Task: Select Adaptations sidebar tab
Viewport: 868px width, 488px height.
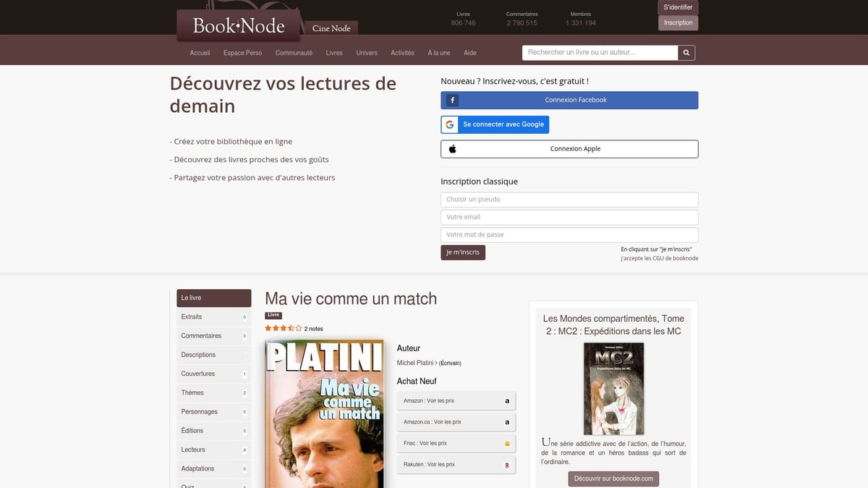Action: point(214,468)
